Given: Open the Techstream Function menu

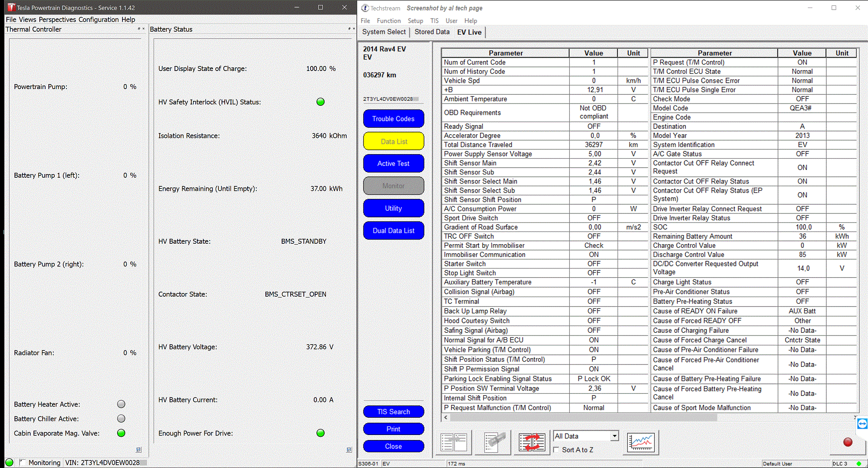Looking at the screenshot, I should point(388,21).
